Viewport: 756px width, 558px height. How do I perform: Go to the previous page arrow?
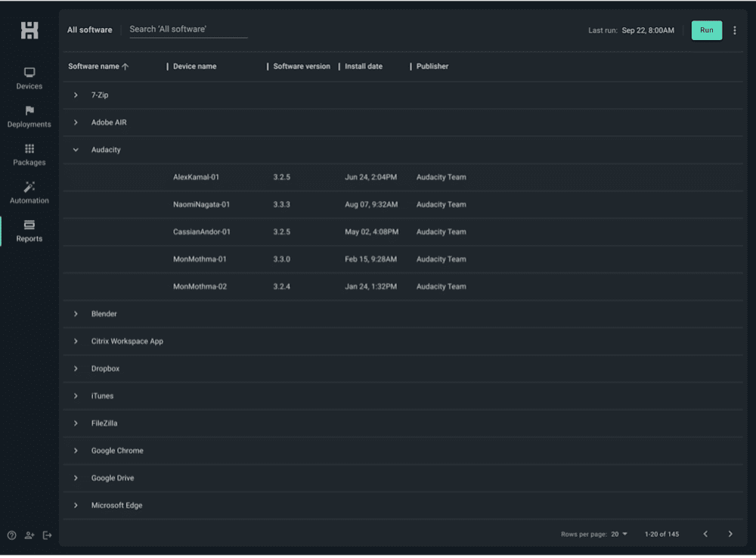click(705, 534)
